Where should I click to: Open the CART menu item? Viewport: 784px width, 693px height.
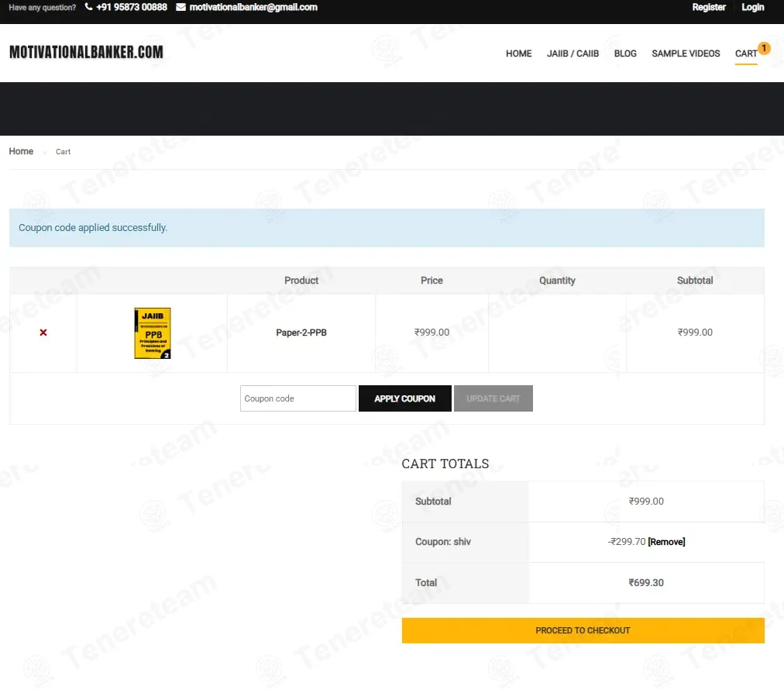tap(745, 53)
